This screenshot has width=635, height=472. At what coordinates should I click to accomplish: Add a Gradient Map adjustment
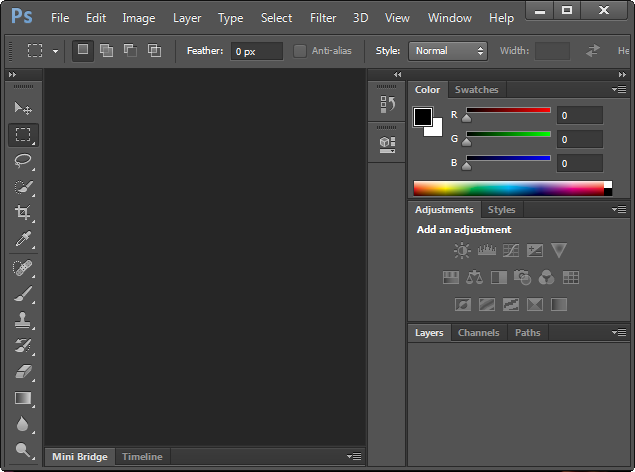[559, 304]
